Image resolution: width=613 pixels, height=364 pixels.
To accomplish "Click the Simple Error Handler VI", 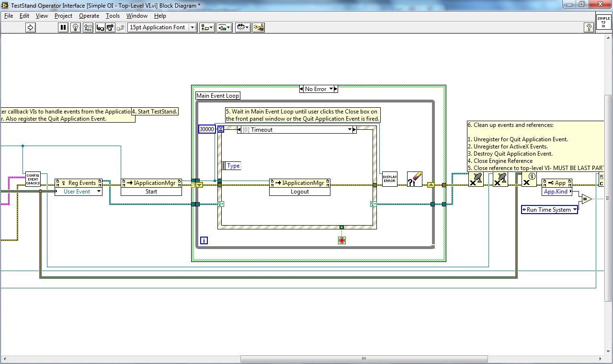I will point(415,178).
